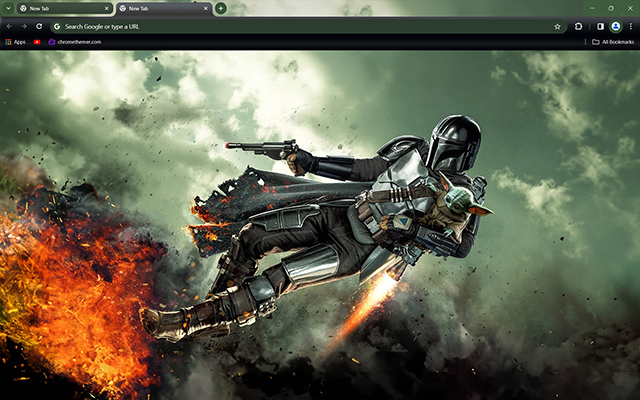The height and width of the screenshot is (400, 640).
Task: Go back to previous page
Action: pos(9,27)
